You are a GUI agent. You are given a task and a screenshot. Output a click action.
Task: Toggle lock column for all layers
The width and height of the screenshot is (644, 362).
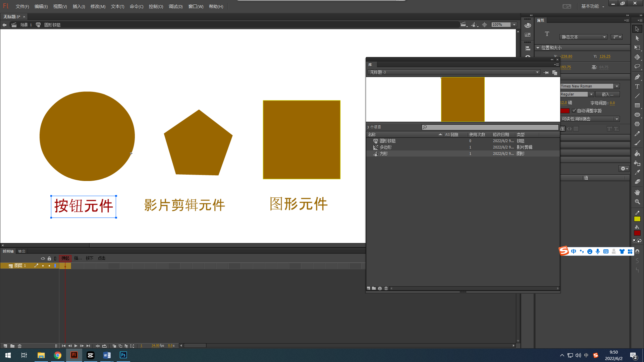point(49,258)
